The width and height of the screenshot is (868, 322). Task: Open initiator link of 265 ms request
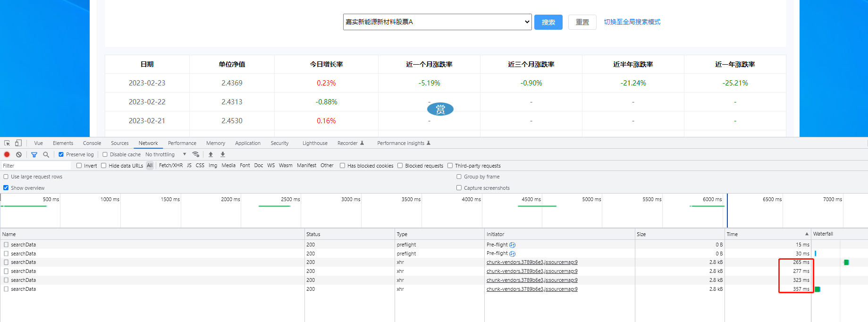[532, 263]
